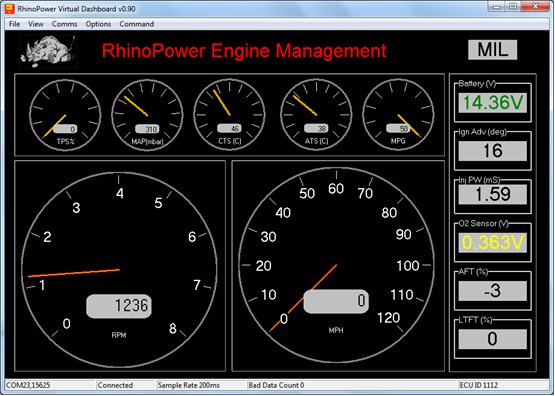Minimize the Virtual Dashboard window
The height and width of the screenshot is (396, 555).
pyautogui.click(x=497, y=7)
